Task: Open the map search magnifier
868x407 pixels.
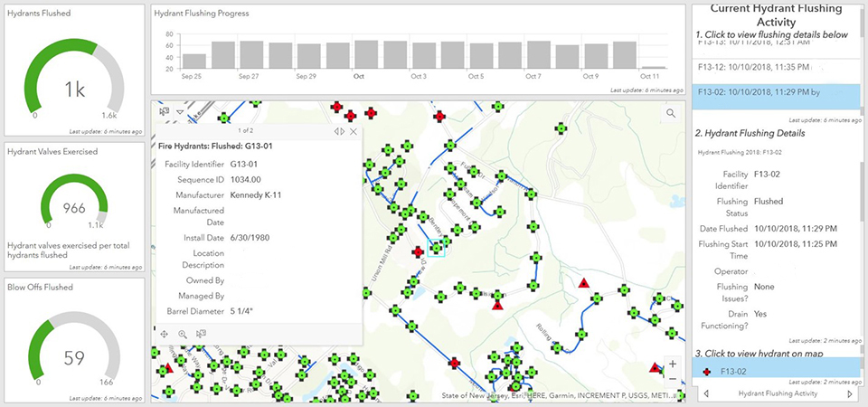Action: point(670,114)
